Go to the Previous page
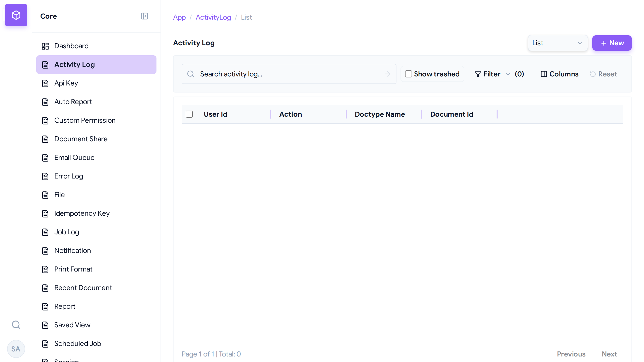The image size is (644, 362). click(571, 354)
